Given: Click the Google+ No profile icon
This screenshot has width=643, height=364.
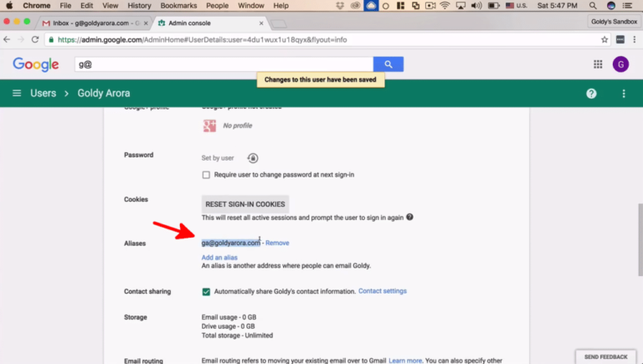Looking at the screenshot, I should pos(209,126).
